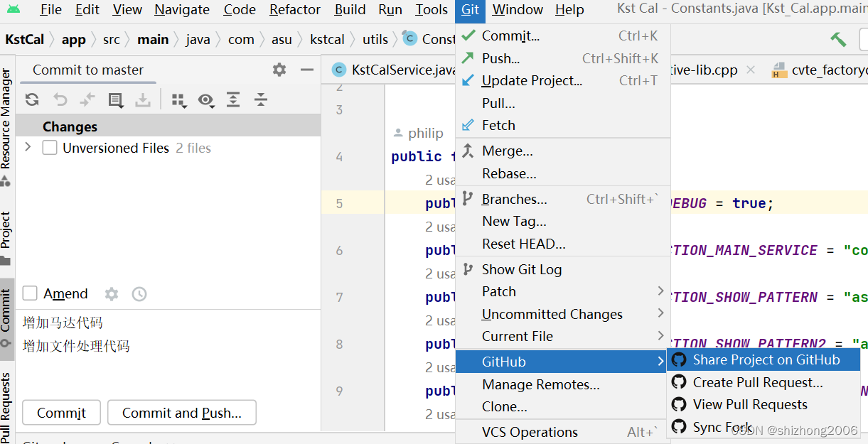Click the philip author annotation

click(x=419, y=133)
